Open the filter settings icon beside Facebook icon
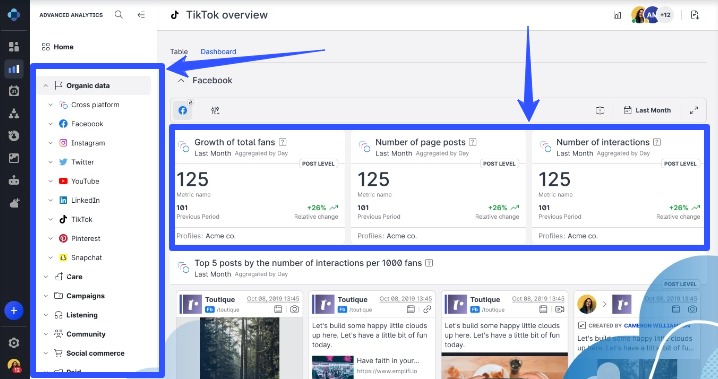Screen dimensions: 718x379 pyautogui.click(x=215, y=110)
